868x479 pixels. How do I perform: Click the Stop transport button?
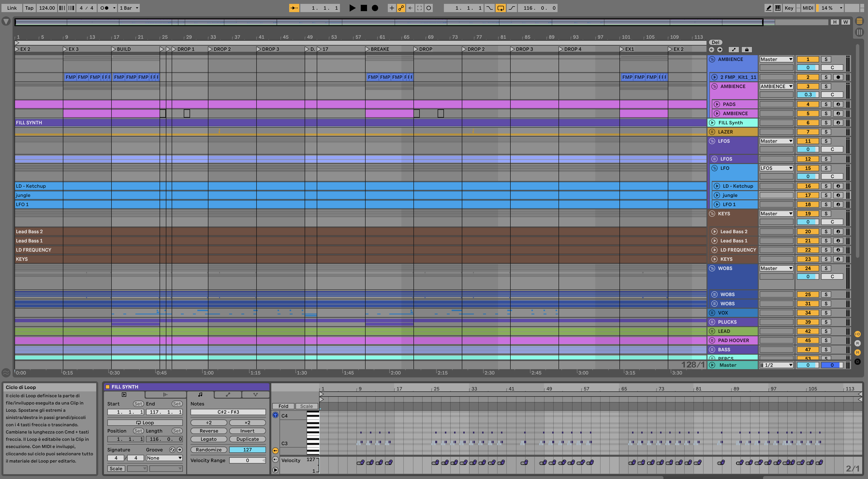[x=364, y=8]
